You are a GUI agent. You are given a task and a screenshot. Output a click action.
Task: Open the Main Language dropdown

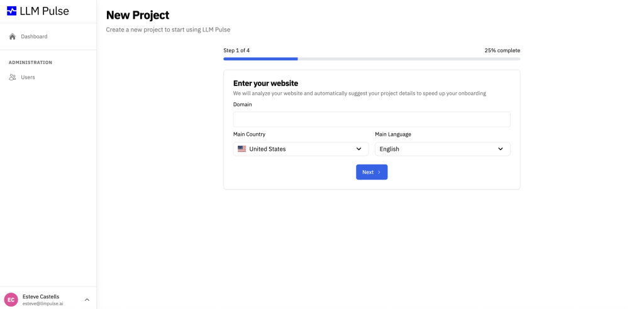click(442, 149)
